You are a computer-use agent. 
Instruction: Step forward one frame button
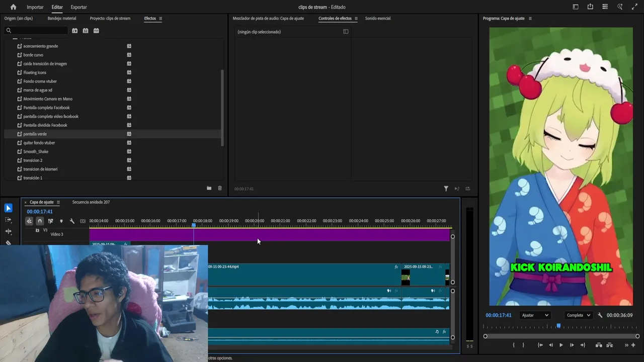point(572,345)
